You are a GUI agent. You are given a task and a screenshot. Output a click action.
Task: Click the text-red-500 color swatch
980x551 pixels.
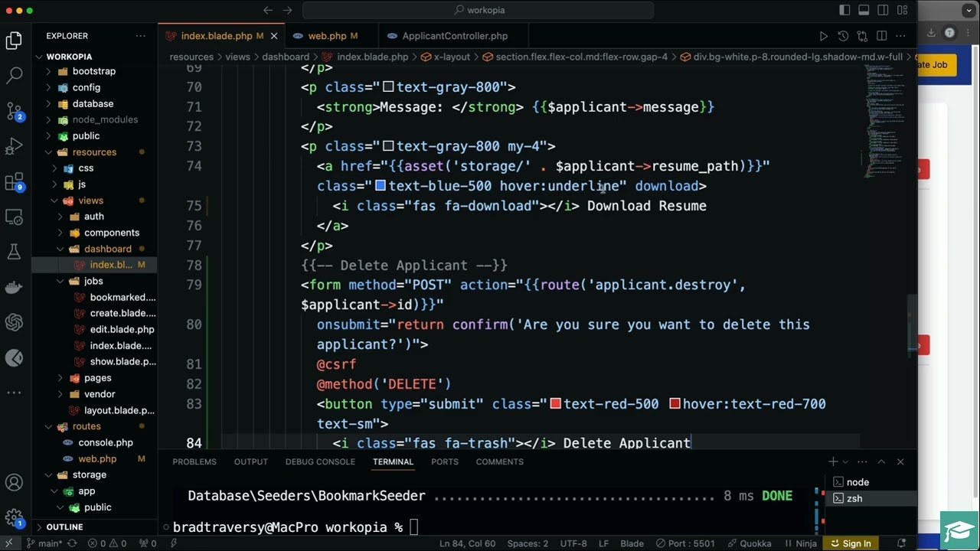555,403
